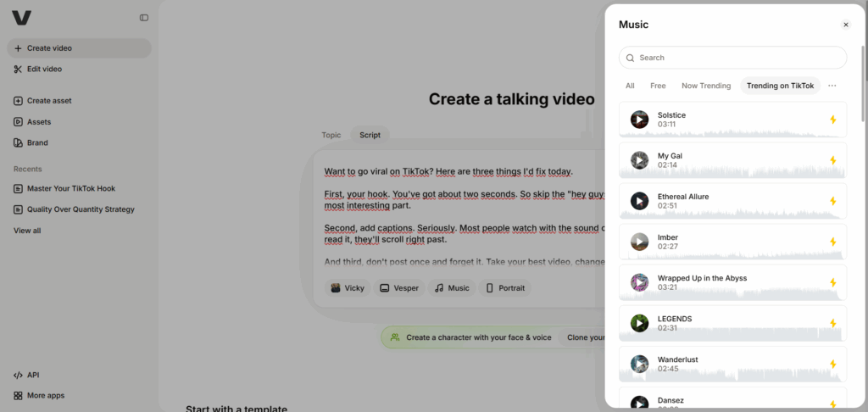The height and width of the screenshot is (412, 868).
Task: Click the lightning bolt icon on My Gal
Action: [x=832, y=160]
